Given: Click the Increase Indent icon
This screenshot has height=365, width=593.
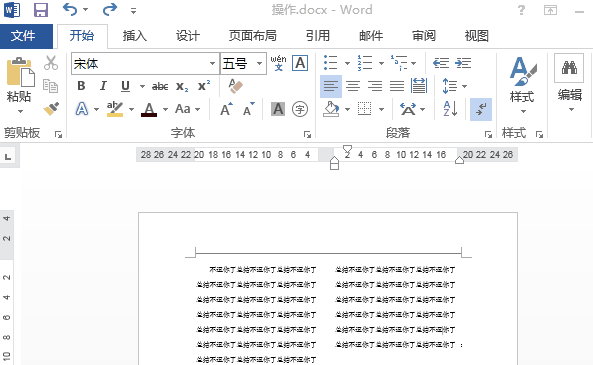Looking at the screenshot, I should tap(463, 63).
